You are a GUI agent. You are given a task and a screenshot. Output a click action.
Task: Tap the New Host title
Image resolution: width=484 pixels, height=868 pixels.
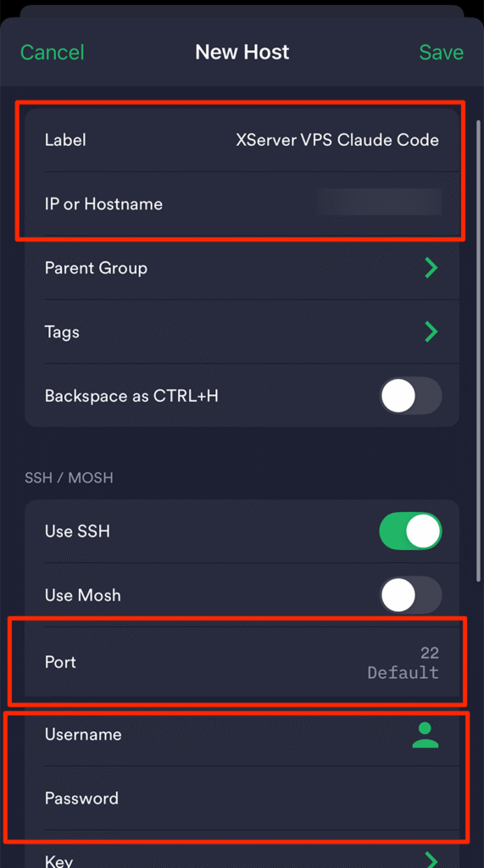pos(242,53)
